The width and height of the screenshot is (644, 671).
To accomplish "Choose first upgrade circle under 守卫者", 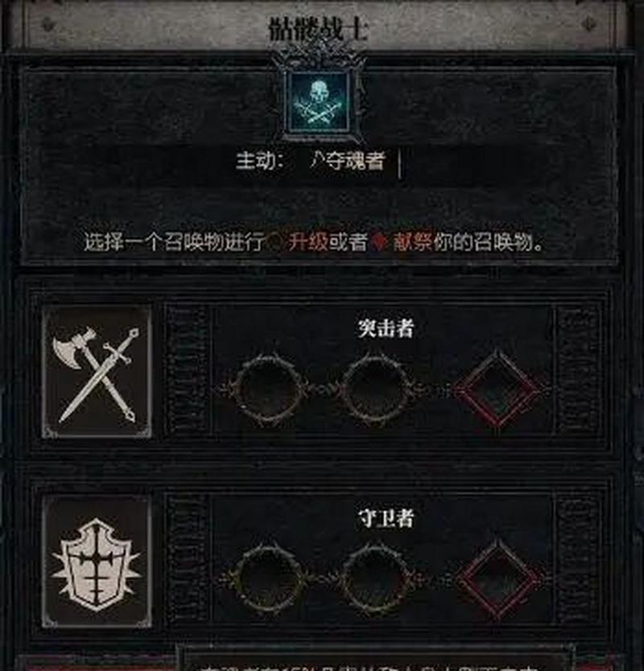I will [x=268, y=578].
